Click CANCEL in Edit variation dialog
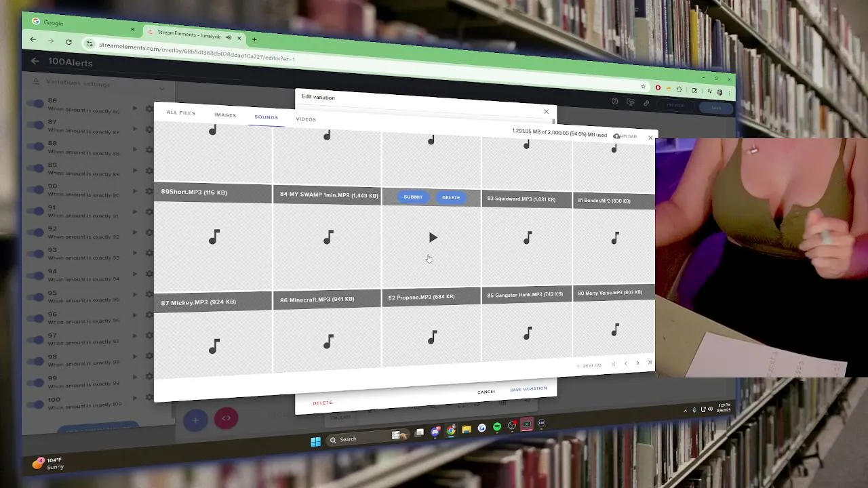The image size is (868, 488). pos(486,392)
